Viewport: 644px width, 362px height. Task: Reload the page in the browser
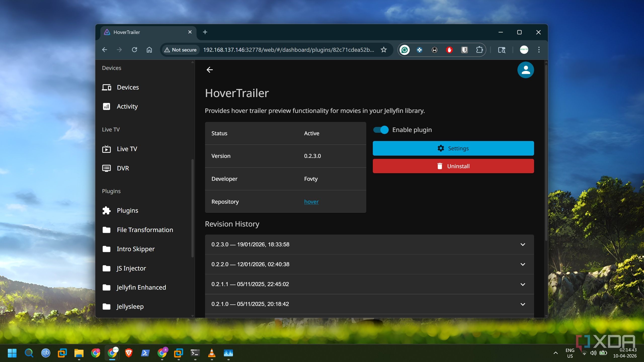click(x=134, y=50)
